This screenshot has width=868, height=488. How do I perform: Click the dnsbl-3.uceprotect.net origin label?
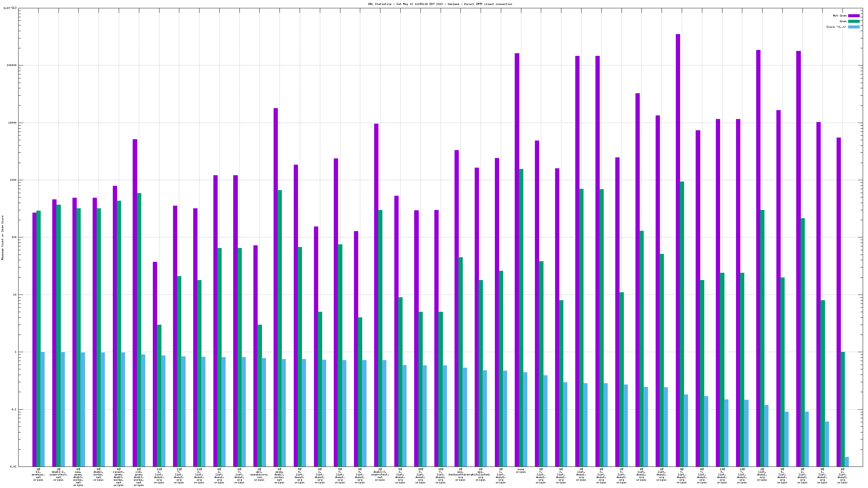point(380,474)
